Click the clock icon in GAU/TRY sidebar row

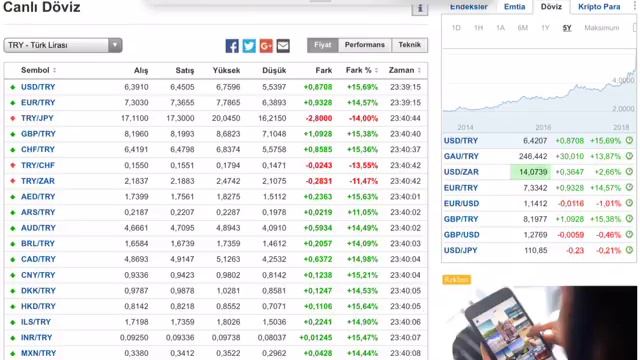[x=629, y=156]
